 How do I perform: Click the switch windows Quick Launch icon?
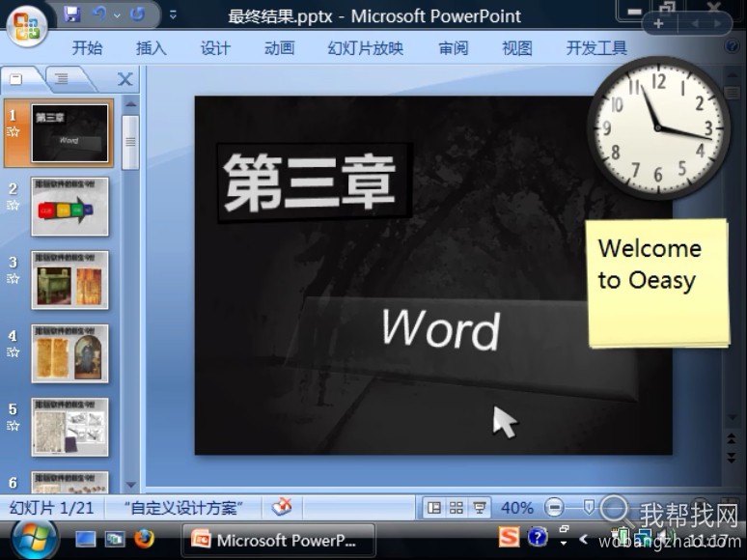[x=114, y=539]
